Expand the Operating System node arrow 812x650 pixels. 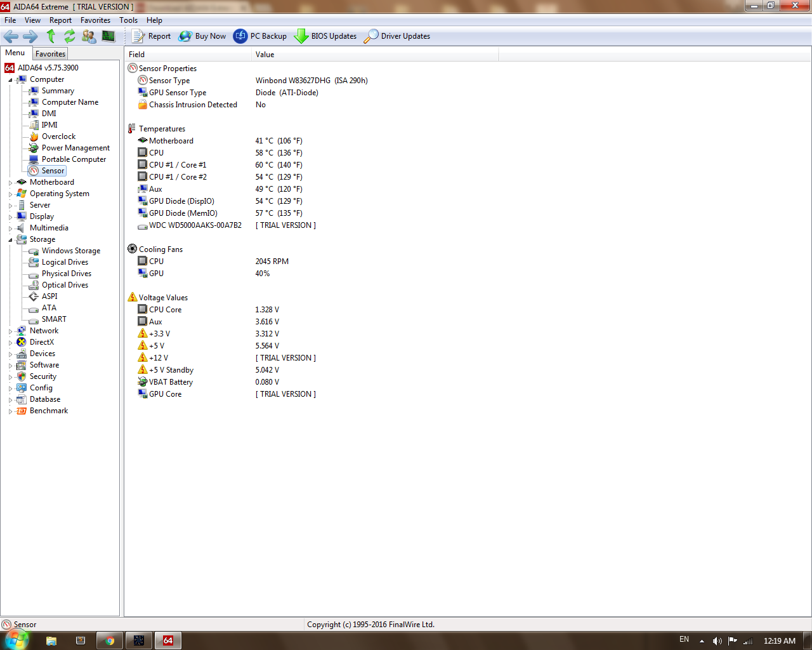(x=10, y=194)
